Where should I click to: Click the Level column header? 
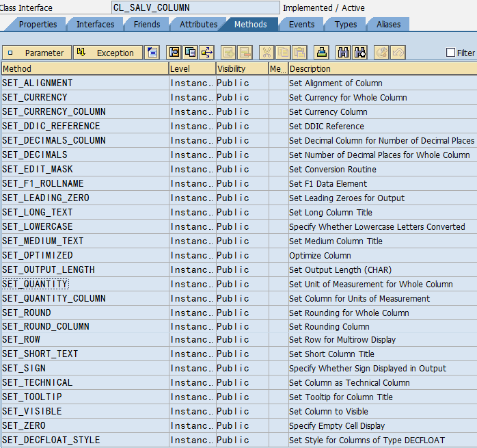pos(192,68)
